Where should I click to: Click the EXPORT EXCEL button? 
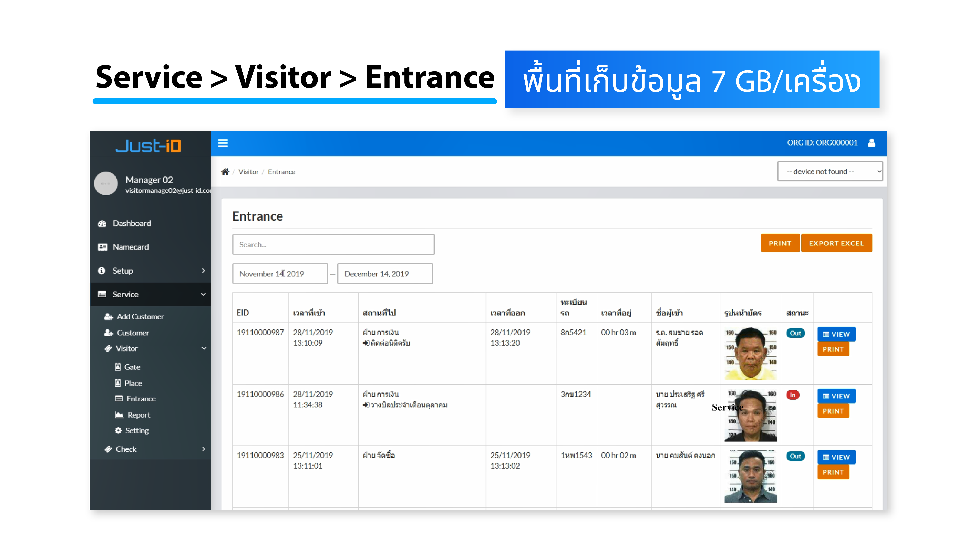(836, 243)
